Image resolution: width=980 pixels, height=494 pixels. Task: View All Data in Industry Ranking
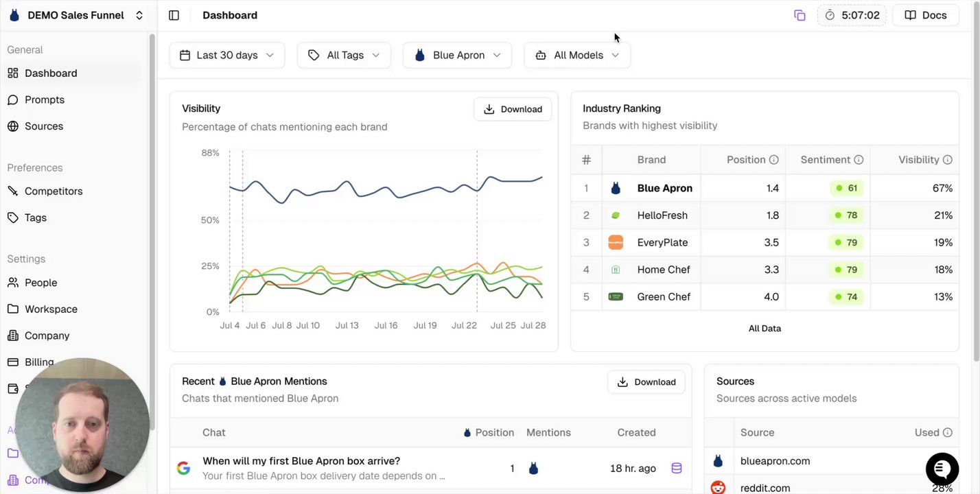(x=765, y=328)
